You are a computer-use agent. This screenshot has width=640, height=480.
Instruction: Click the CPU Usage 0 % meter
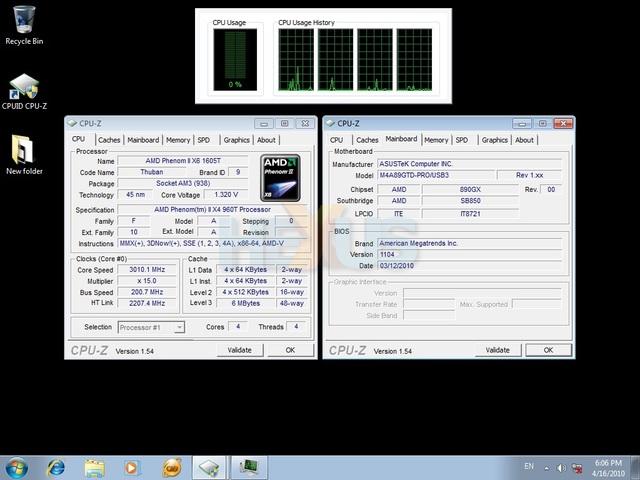point(235,60)
